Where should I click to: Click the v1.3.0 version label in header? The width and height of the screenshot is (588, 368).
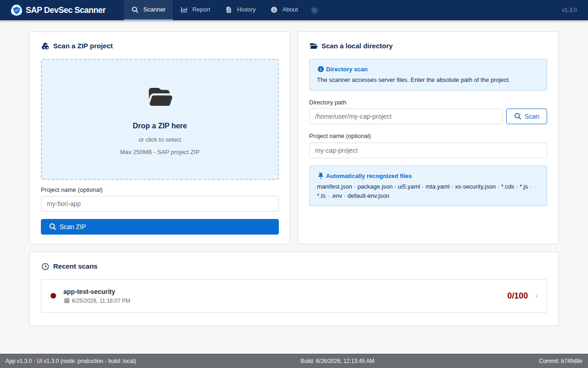coord(569,10)
